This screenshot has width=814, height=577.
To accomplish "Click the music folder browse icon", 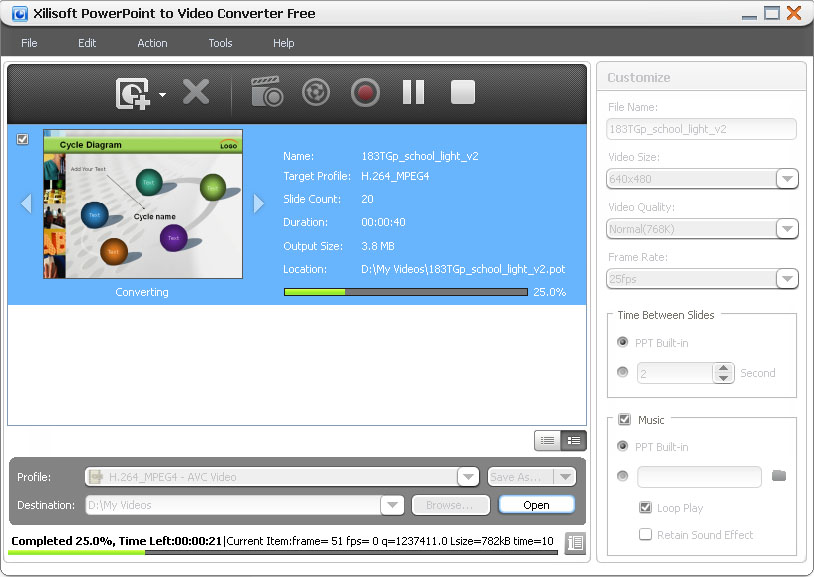I will coord(779,476).
